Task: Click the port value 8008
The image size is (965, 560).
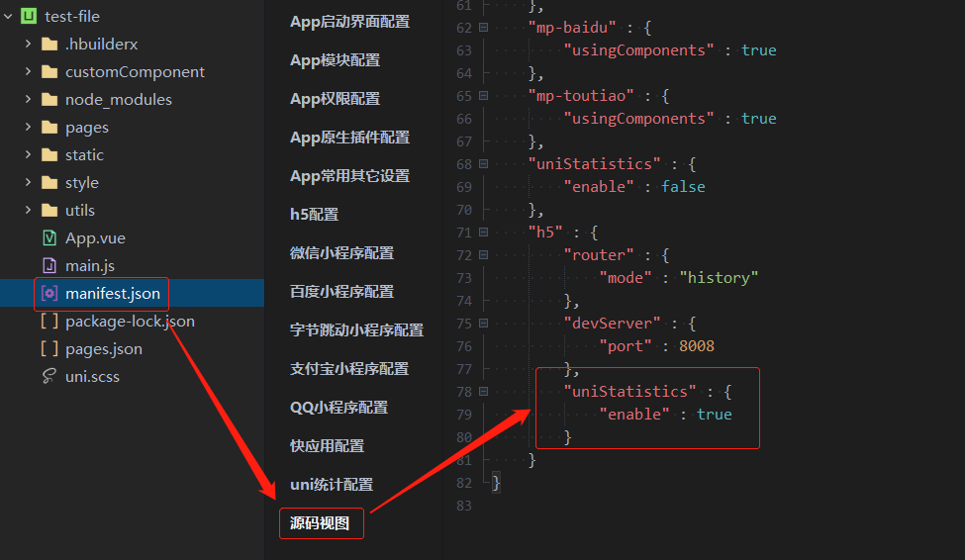Action: tap(697, 346)
